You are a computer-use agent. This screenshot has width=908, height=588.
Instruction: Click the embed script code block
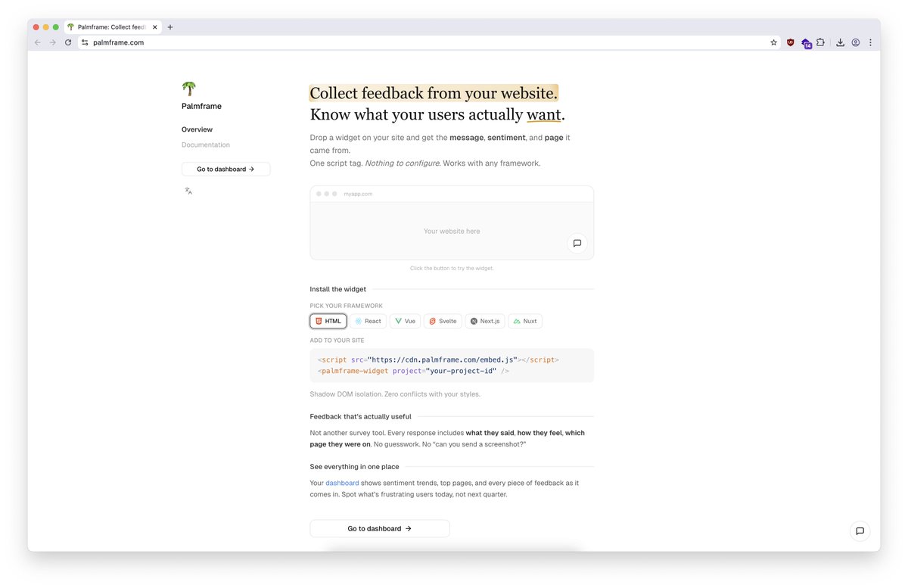pos(452,366)
